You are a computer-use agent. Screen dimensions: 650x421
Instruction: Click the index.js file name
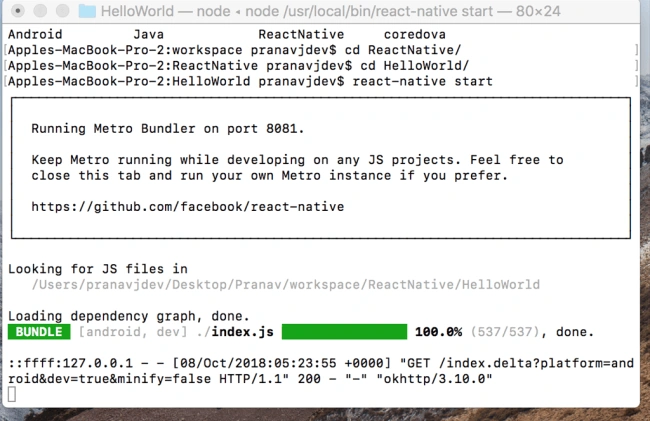tap(243, 332)
